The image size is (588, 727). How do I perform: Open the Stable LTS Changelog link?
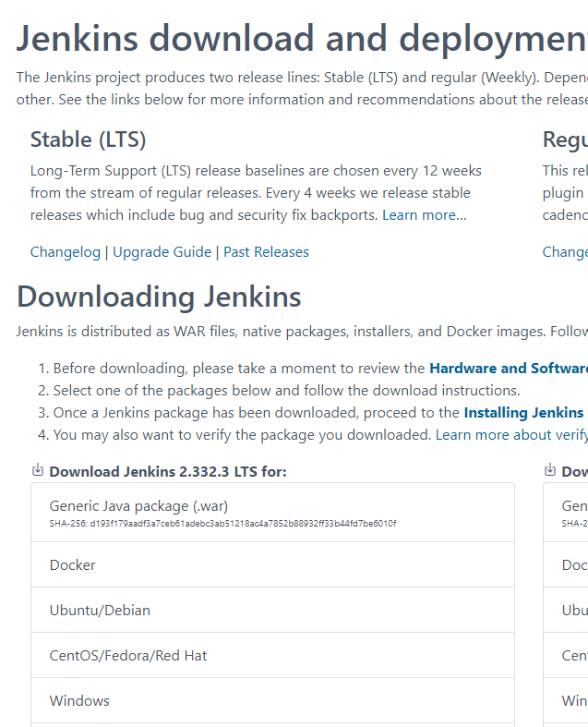[x=66, y=252]
